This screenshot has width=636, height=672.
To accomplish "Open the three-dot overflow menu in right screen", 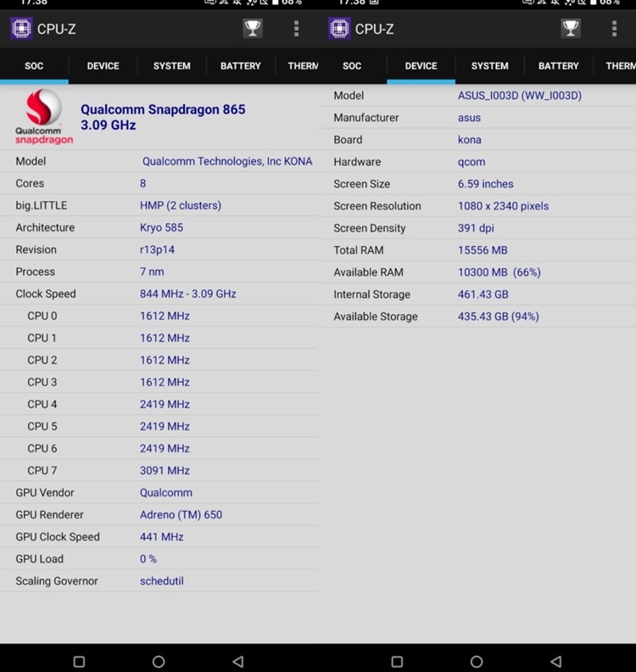I will [614, 29].
